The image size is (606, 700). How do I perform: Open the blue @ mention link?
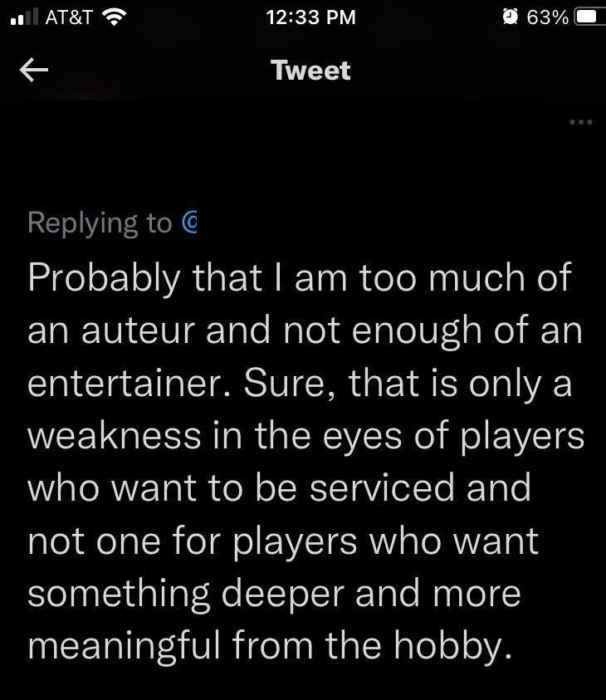point(188,223)
